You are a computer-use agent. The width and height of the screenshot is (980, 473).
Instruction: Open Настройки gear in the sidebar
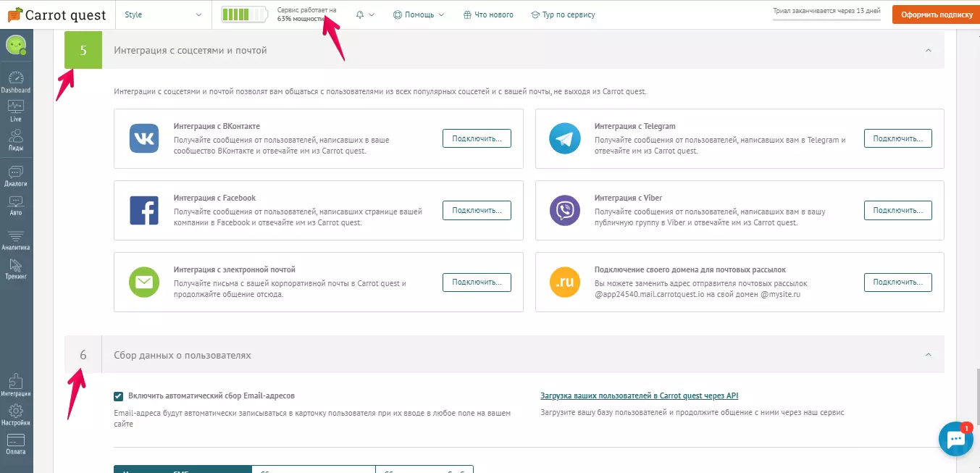(x=16, y=415)
